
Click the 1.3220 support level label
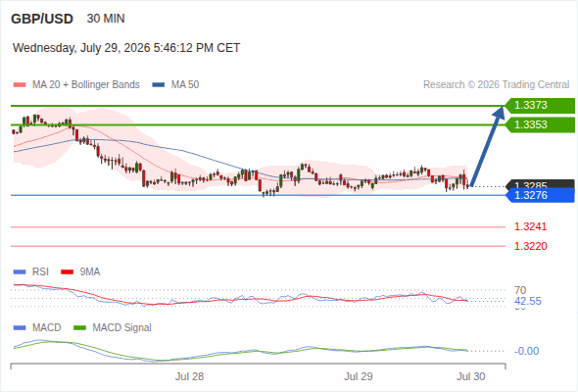530,246
